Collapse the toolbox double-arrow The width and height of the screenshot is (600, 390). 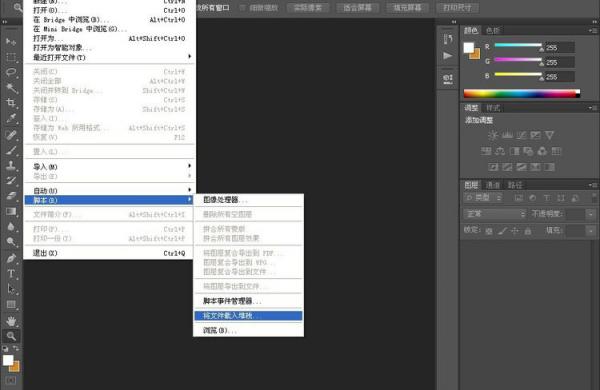[x=5, y=22]
